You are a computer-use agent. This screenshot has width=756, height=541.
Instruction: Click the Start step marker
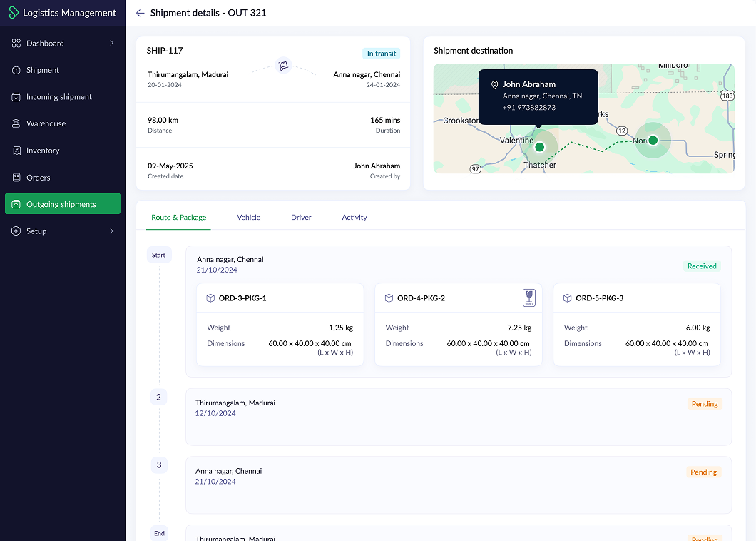[x=158, y=255]
